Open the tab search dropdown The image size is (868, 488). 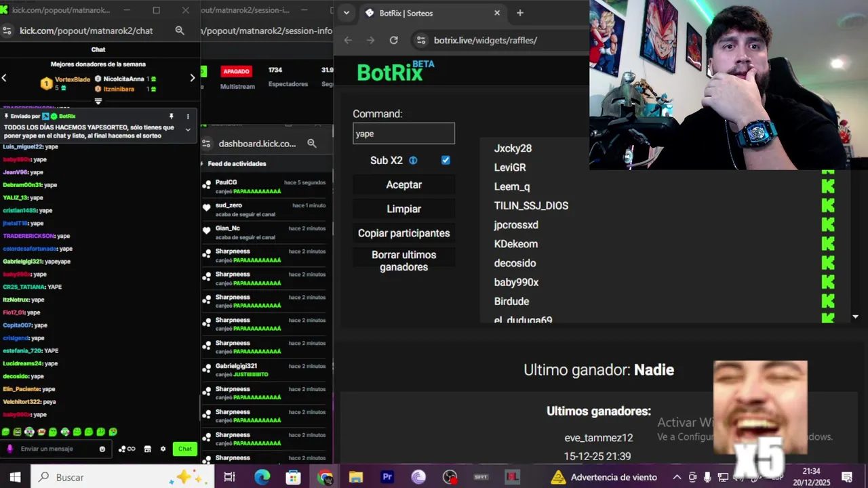tap(347, 13)
